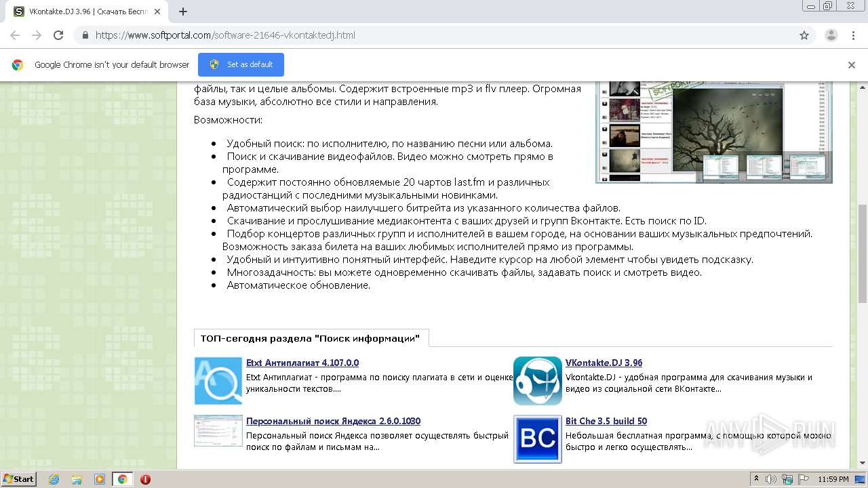The image size is (868, 488).
Task: Click the network tray icon
Action: (787, 479)
